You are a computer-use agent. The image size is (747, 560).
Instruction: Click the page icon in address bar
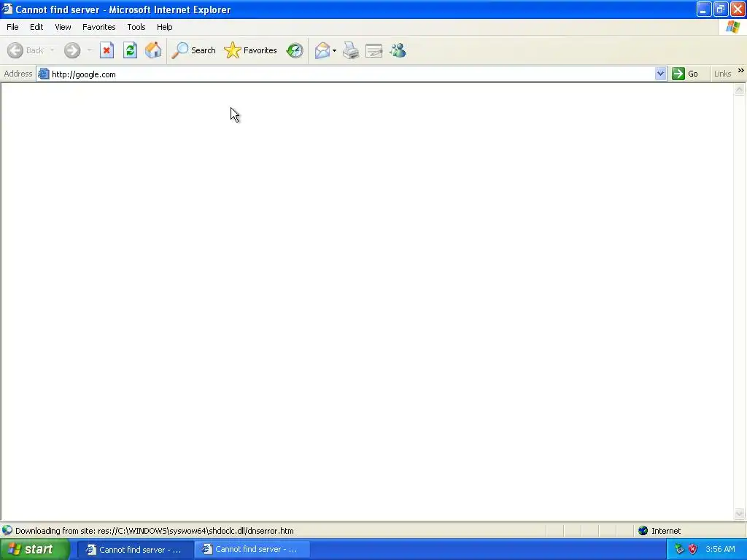[43, 74]
